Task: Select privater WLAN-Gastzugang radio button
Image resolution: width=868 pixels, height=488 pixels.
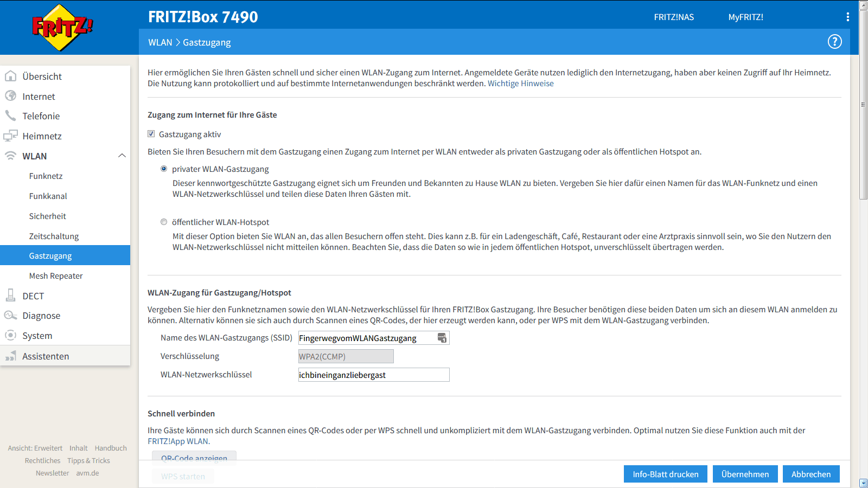Action: point(164,169)
